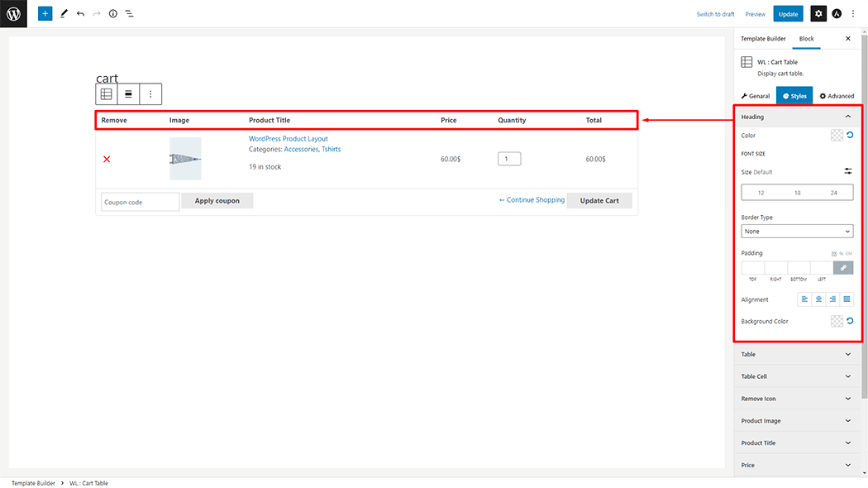Screen dimensions: 868x488
Task: Click the undo arrow in top toolbar
Action: (80, 14)
